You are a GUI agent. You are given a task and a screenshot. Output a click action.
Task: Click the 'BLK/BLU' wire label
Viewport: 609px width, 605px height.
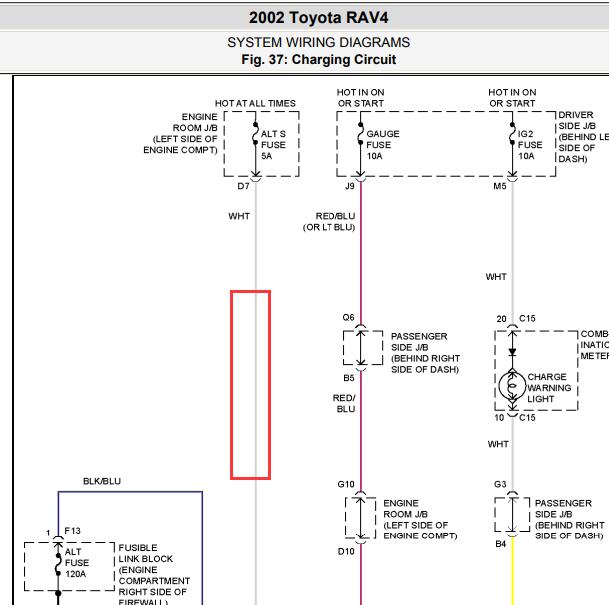[102, 482]
